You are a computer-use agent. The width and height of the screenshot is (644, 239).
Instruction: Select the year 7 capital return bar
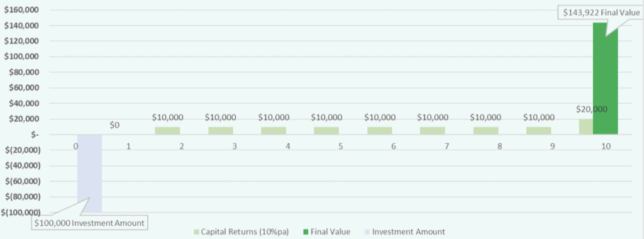point(433,131)
